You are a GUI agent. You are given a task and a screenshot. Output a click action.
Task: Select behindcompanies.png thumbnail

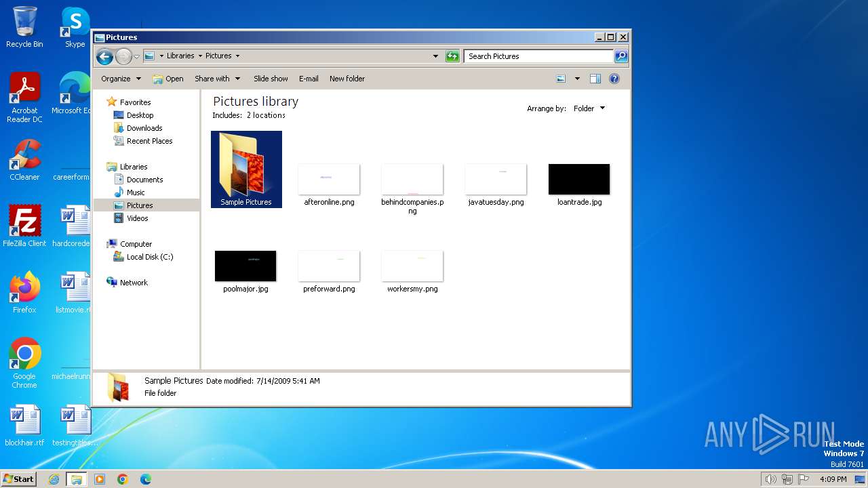(412, 180)
